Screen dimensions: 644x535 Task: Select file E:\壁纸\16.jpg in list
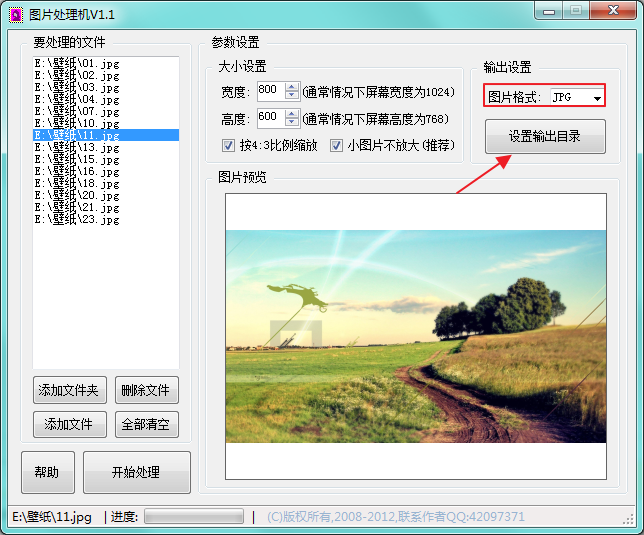coord(106,171)
